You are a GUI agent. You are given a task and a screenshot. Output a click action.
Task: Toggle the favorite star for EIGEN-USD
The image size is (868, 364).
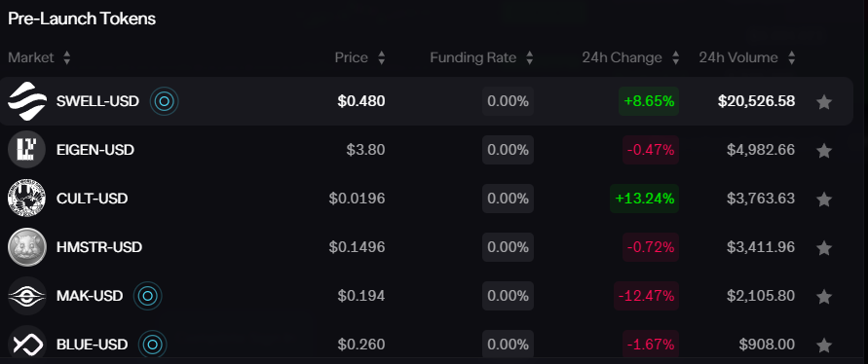[824, 151]
